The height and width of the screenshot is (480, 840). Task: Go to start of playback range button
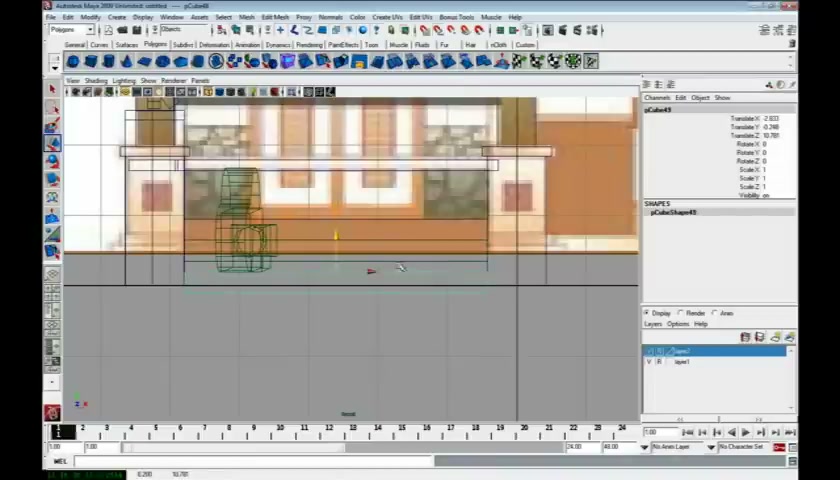[688, 432]
